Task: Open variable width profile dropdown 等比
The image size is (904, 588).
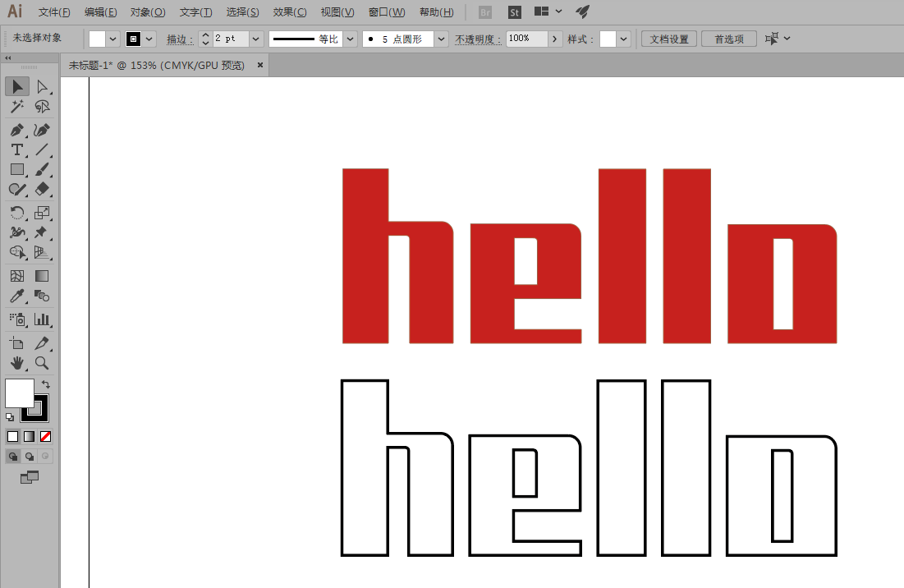Action: [x=351, y=39]
